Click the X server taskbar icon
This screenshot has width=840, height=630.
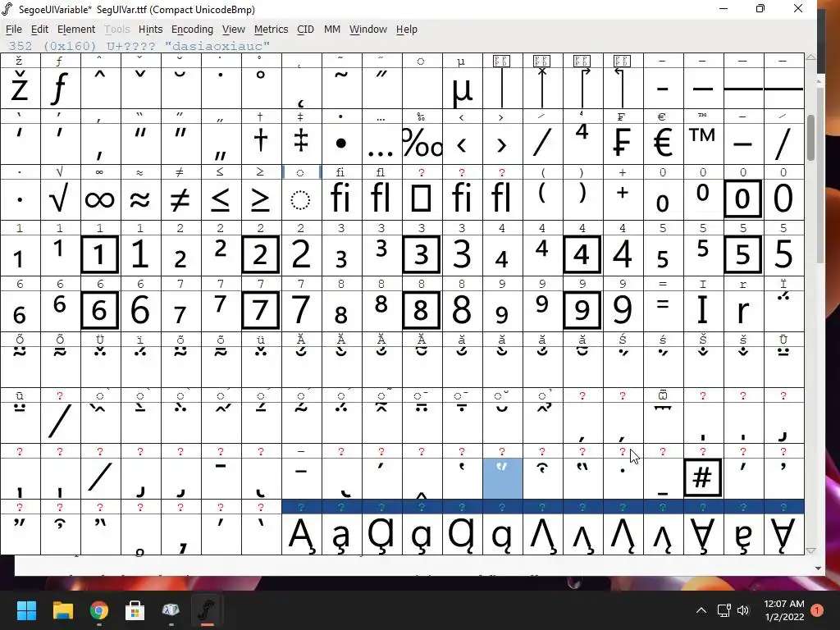171,610
